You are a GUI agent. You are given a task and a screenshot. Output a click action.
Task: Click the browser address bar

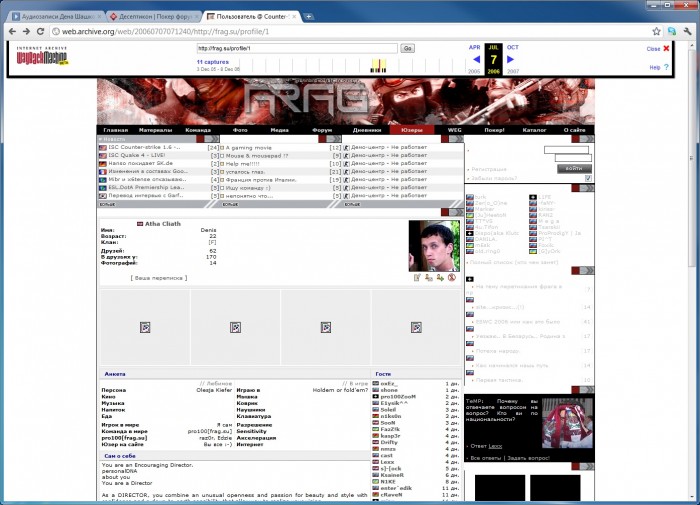(x=348, y=32)
